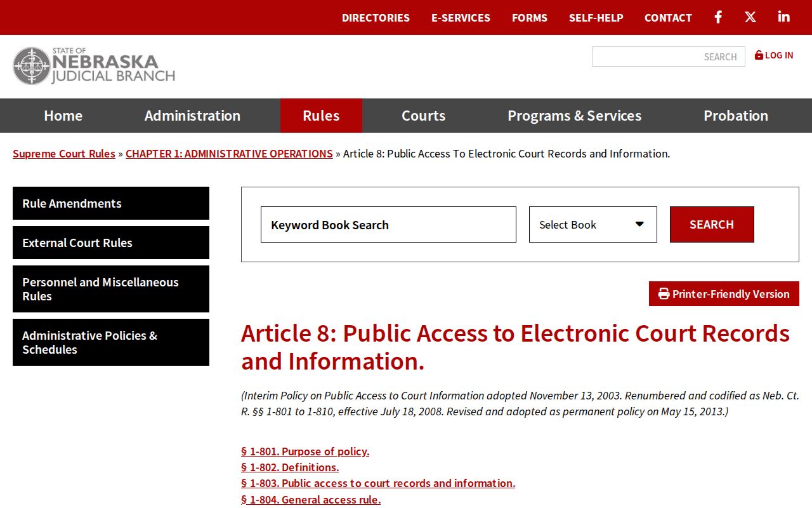Image resolution: width=812 pixels, height=508 pixels.
Task: Open the Probation tab
Action: [x=736, y=116]
